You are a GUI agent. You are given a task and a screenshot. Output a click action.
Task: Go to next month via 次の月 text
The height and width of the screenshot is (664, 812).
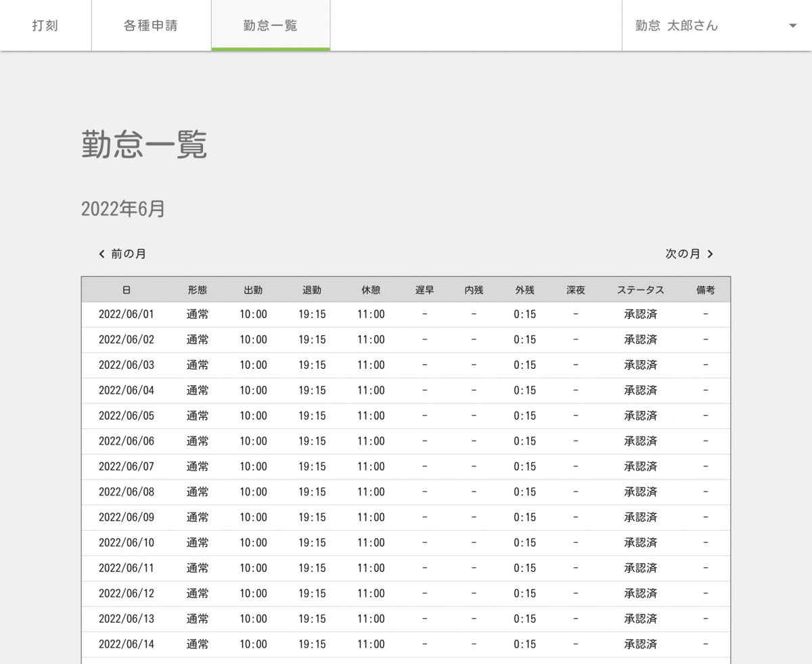point(683,254)
